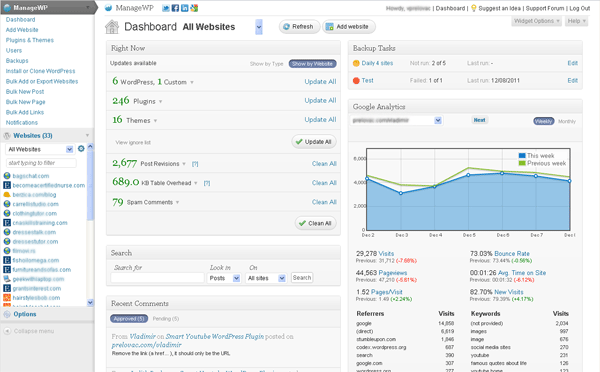Click the LinkedIn icon in header
The width and height of the screenshot is (600, 372).
coord(184,8)
